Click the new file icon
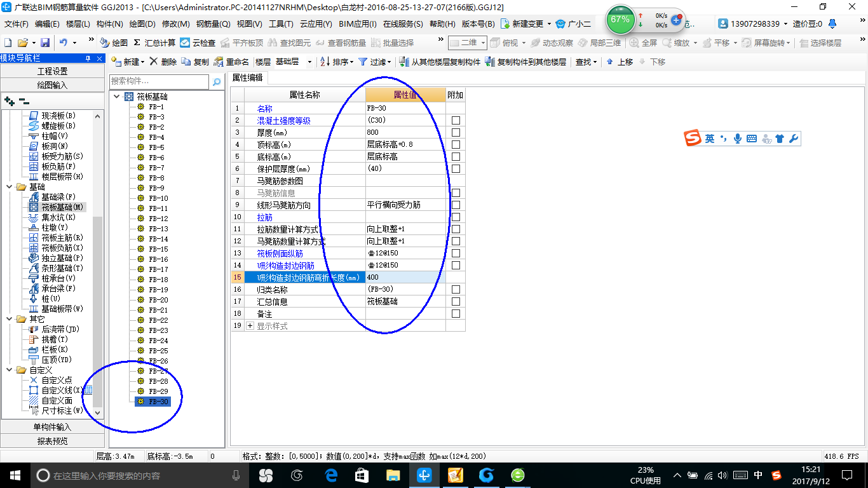868x488 pixels. pos(8,43)
